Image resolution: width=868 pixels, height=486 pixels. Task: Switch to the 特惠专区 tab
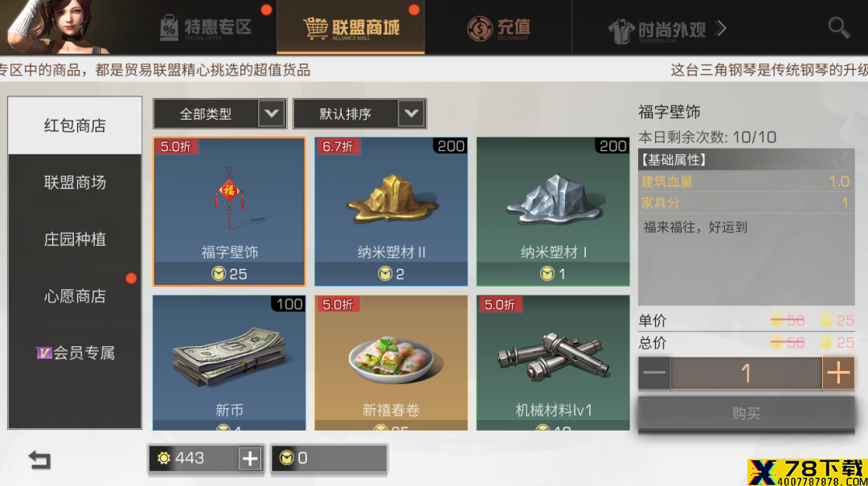point(206,27)
